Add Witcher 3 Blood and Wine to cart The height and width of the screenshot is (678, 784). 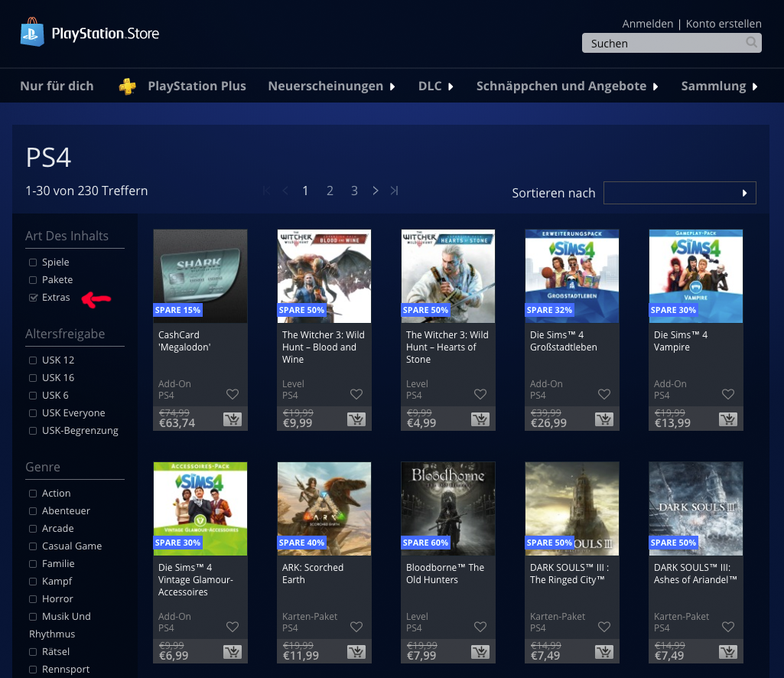[356, 419]
